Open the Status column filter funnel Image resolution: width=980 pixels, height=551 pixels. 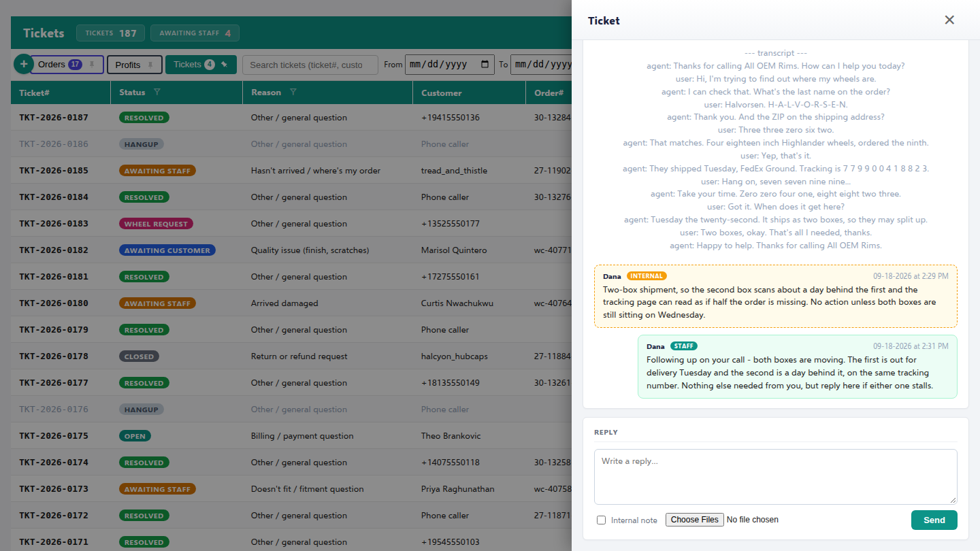click(157, 92)
